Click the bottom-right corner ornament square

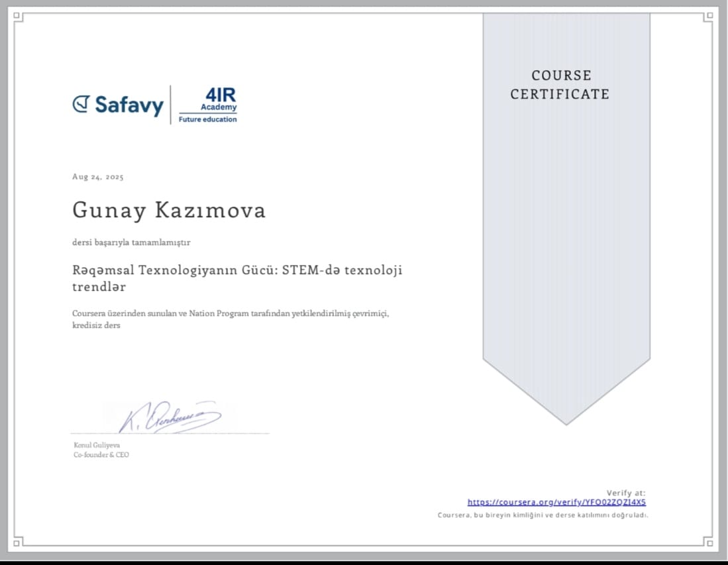pos(709,543)
